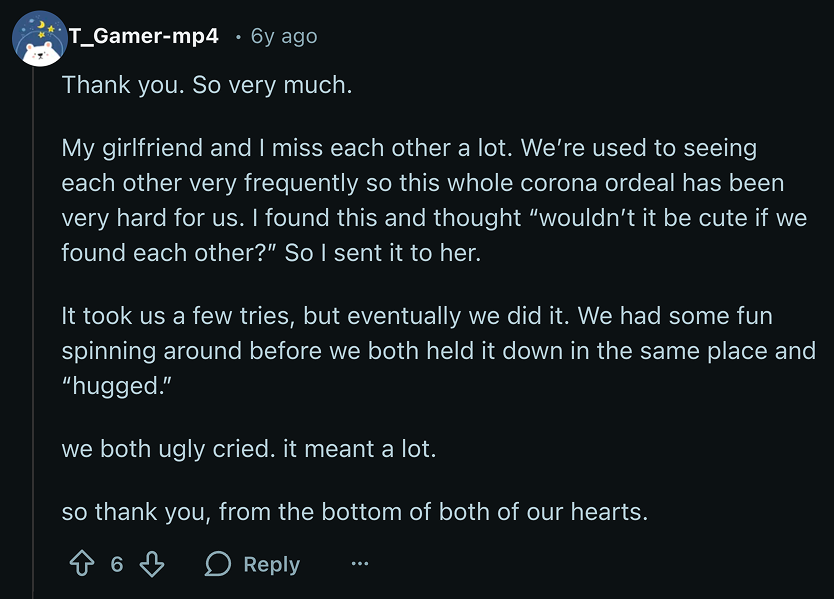Click the polar bear user avatar

point(38,38)
